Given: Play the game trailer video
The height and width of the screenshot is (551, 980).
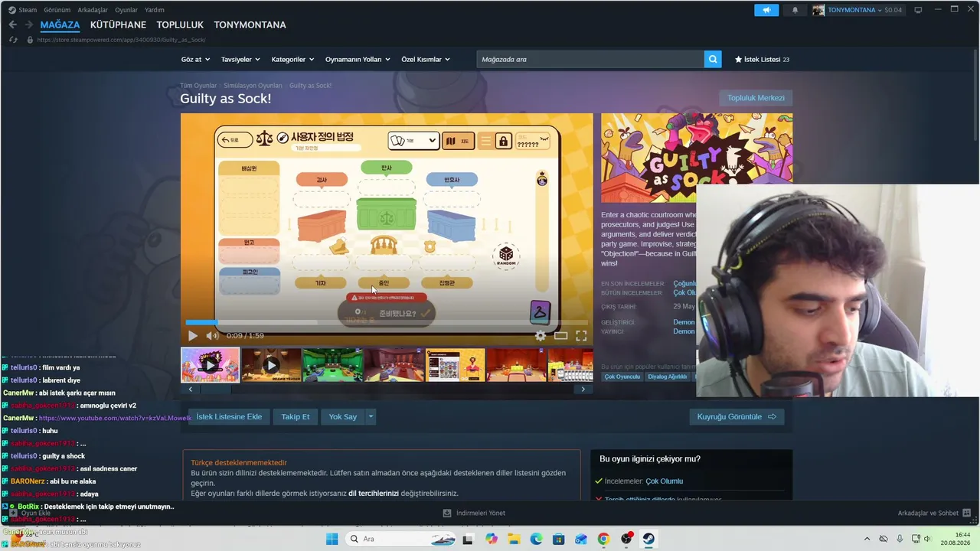Looking at the screenshot, I should click(x=193, y=335).
